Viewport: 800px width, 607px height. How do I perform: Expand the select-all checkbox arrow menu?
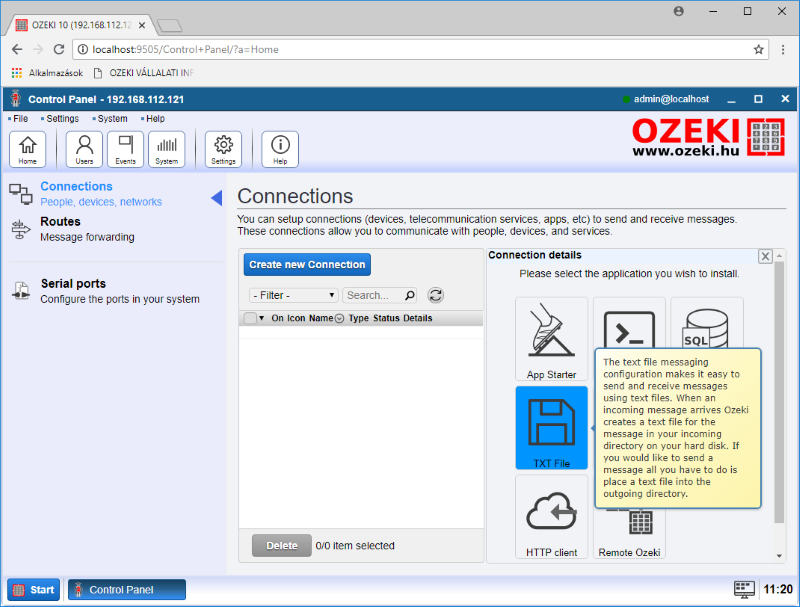pos(262,318)
